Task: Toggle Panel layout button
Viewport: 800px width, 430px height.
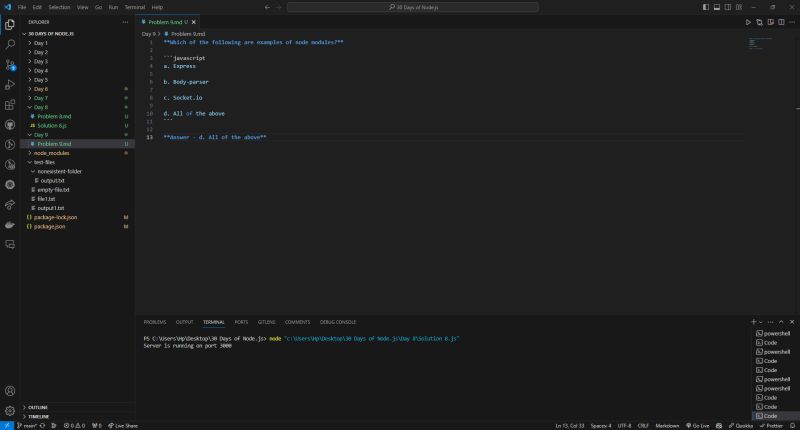Action: pos(717,7)
